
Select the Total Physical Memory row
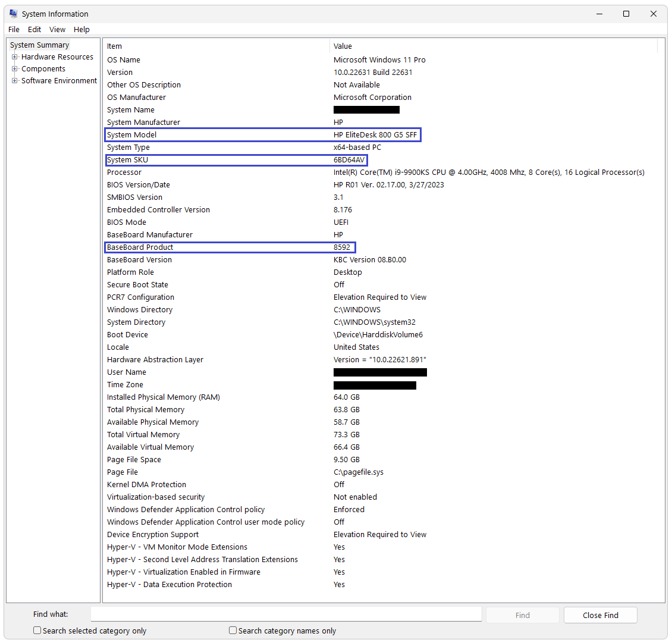click(x=380, y=409)
